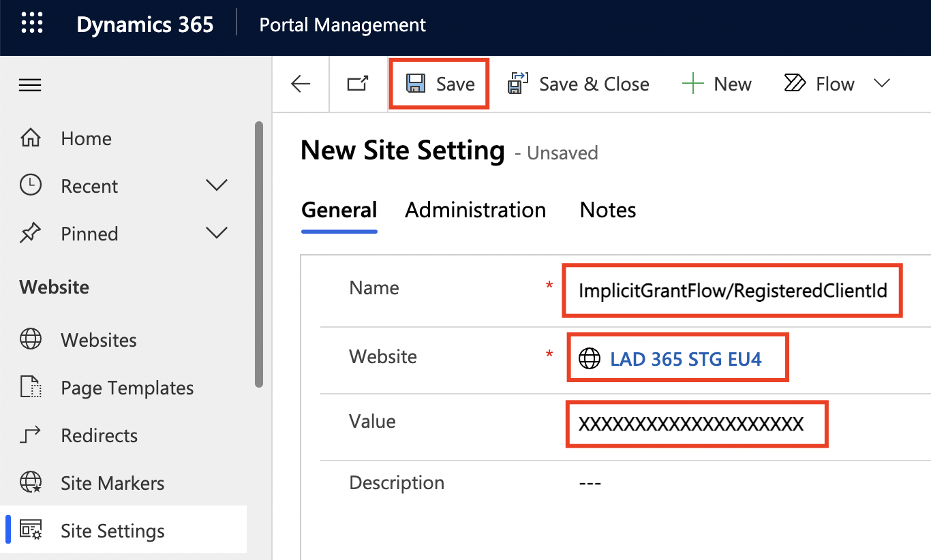This screenshot has width=931, height=560.
Task: Click the Flow command label
Action: 835,84
